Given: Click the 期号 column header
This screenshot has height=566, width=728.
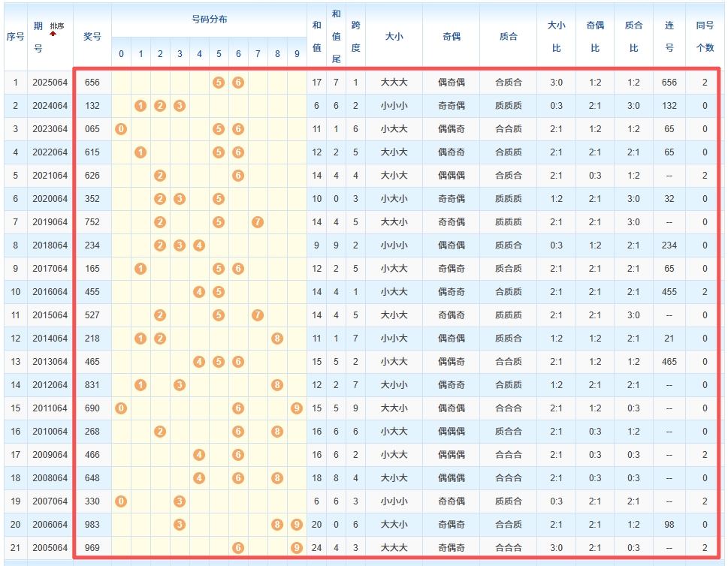Looking at the screenshot, I should pyautogui.click(x=38, y=37).
